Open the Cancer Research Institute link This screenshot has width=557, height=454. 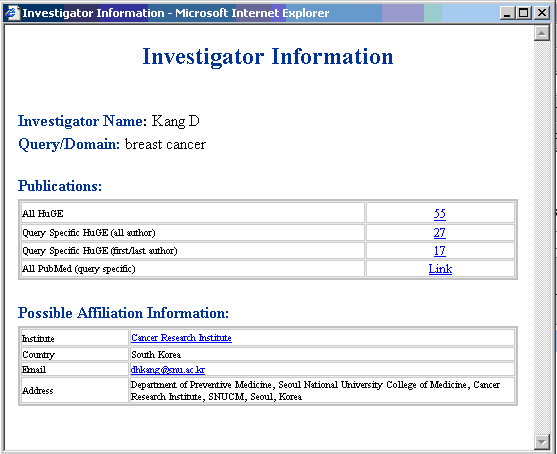(181, 337)
